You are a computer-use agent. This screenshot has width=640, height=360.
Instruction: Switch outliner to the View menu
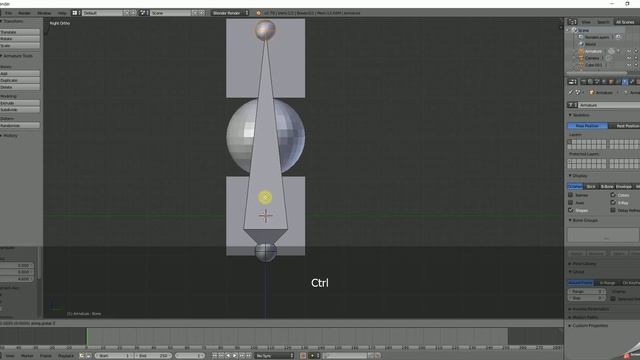coord(586,22)
